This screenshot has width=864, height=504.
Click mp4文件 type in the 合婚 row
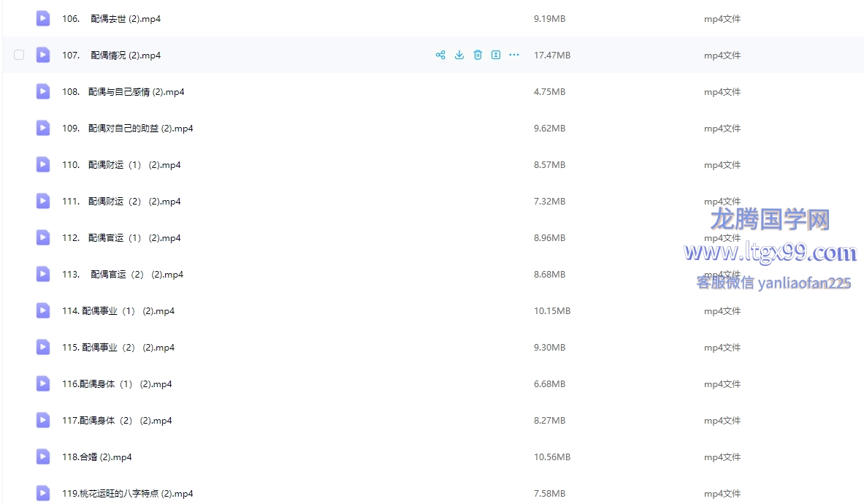point(722,457)
